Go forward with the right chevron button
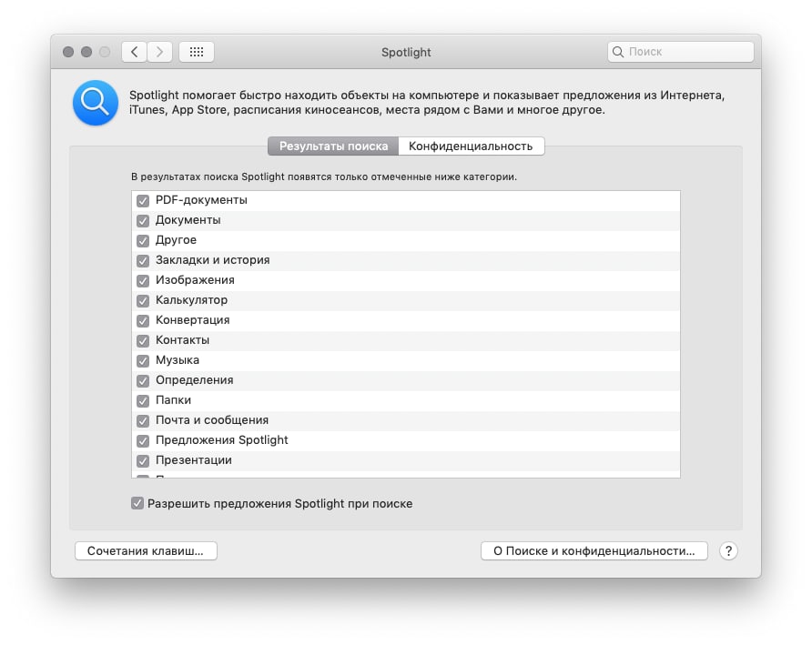 159,52
